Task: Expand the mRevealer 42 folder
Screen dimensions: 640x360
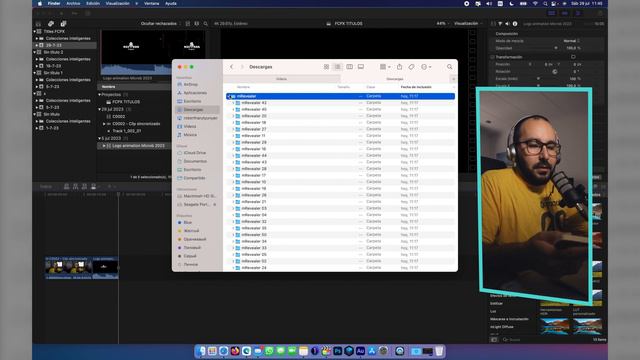Action: pos(233,103)
